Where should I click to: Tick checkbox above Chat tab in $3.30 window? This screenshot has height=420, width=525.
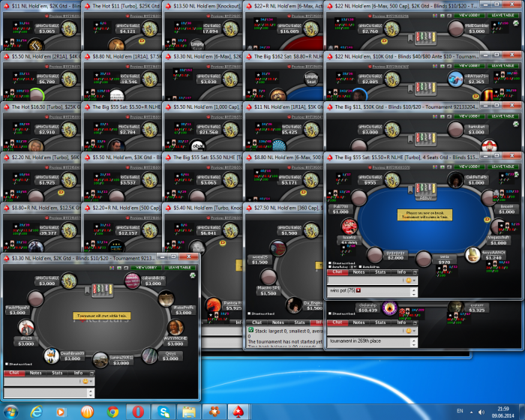point(7,364)
